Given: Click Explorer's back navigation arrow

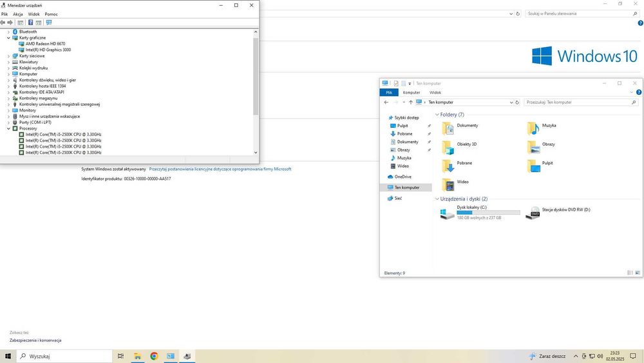Looking at the screenshot, I should point(386,103).
